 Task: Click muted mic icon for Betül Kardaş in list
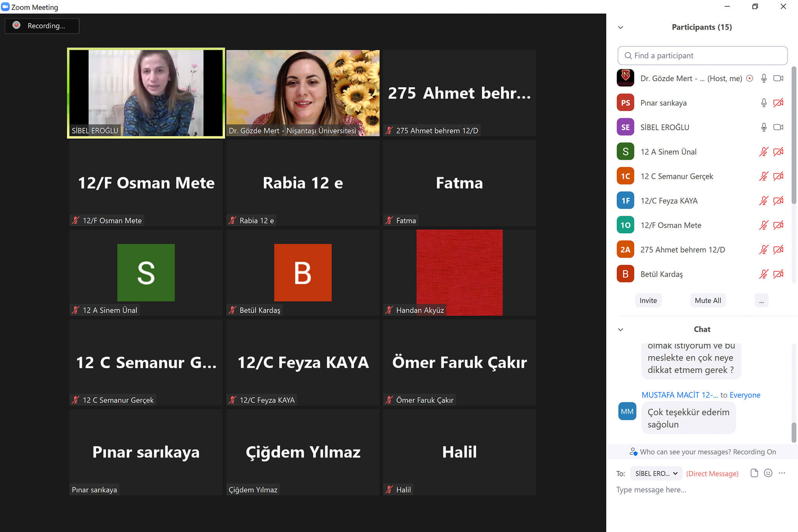764,274
